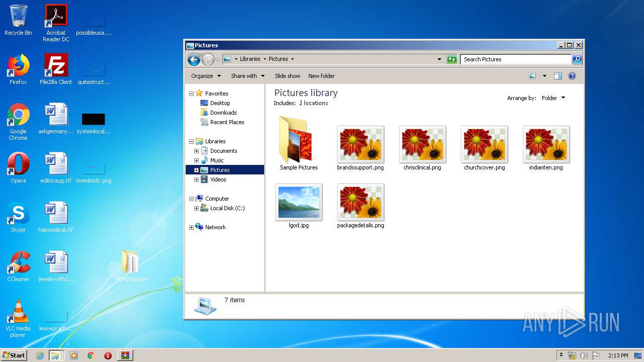Click the 2:13 PM taskbar clock
Screen dimensions: 644x362
[x=618, y=355]
